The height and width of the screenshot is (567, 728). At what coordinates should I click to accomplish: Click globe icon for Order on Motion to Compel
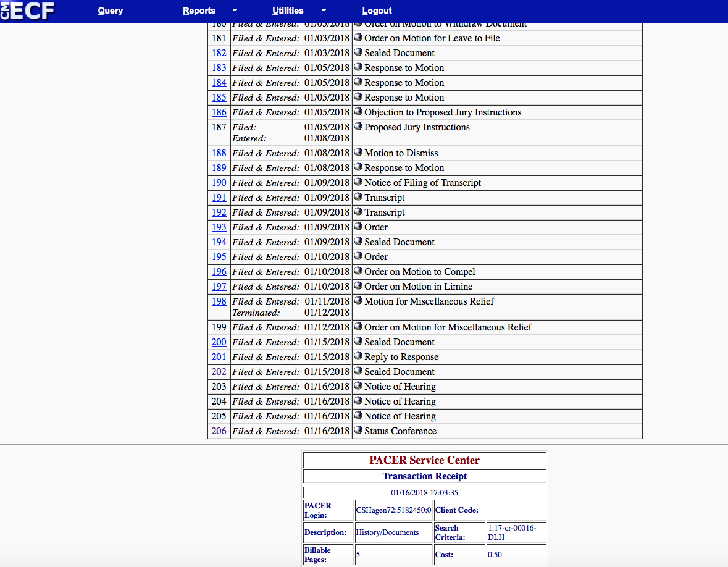point(358,271)
